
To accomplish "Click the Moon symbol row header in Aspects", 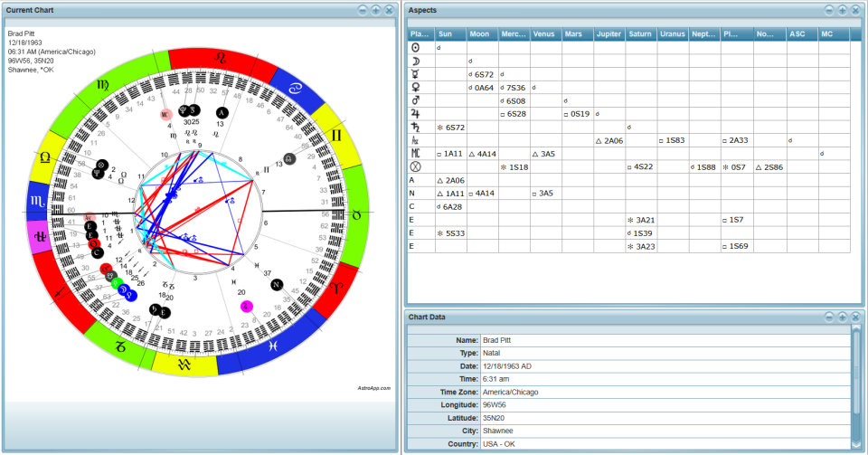I will pyautogui.click(x=416, y=61).
